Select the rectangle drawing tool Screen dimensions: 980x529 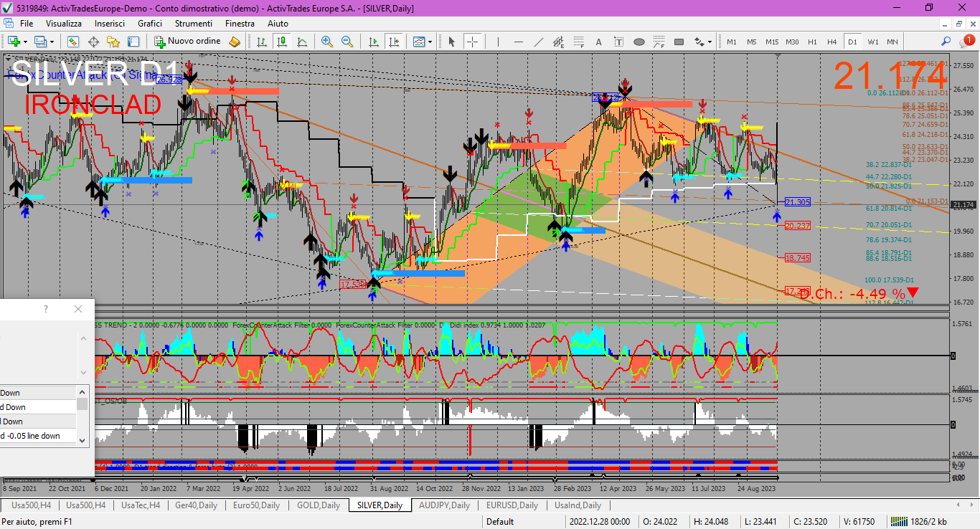(x=679, y=42)
